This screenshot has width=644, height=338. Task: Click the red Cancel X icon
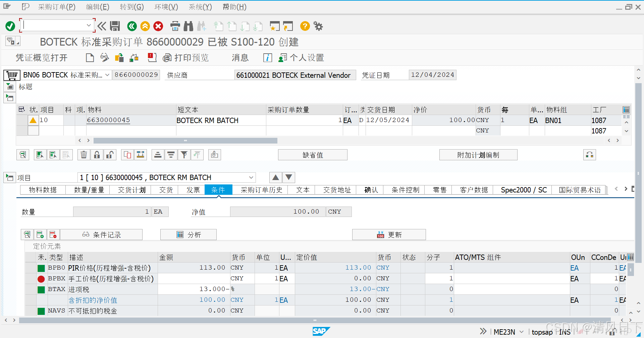(x=158, y=26)
